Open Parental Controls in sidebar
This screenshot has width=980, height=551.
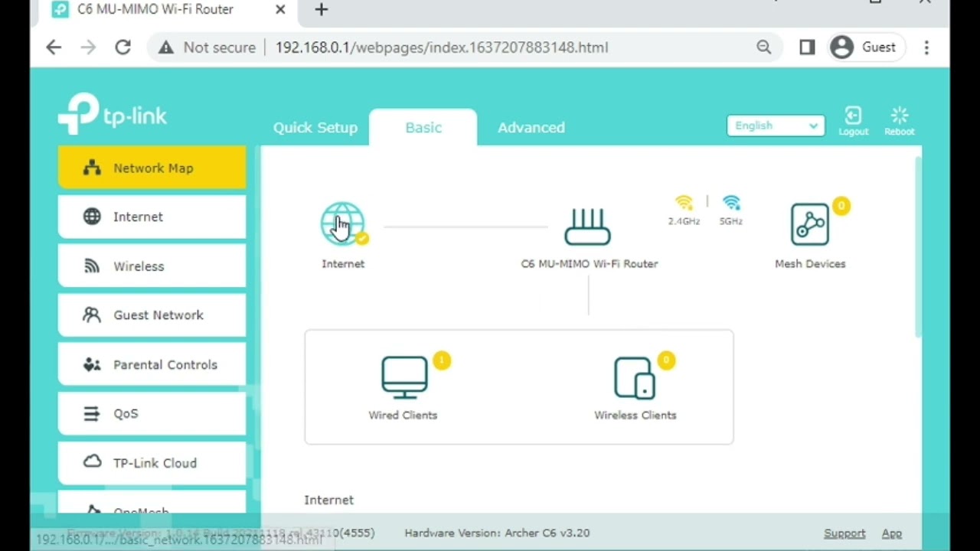[152, 364]
